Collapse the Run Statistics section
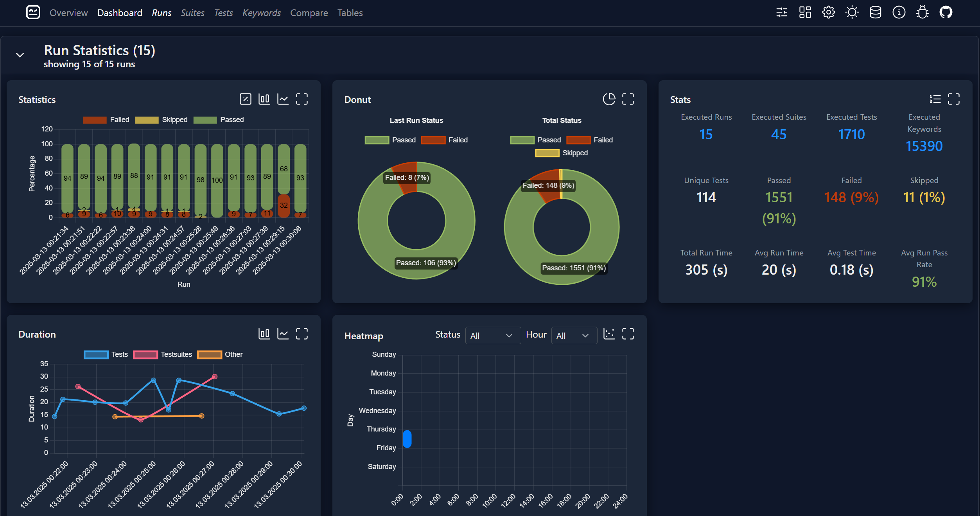Viewport: 980px width, 516px height. click(x=20, y=55)
